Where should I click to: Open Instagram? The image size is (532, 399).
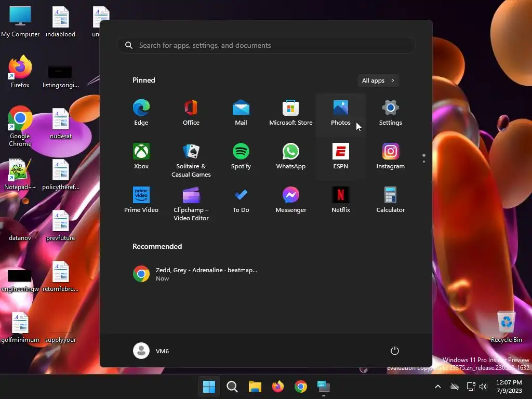coord(391,156)
